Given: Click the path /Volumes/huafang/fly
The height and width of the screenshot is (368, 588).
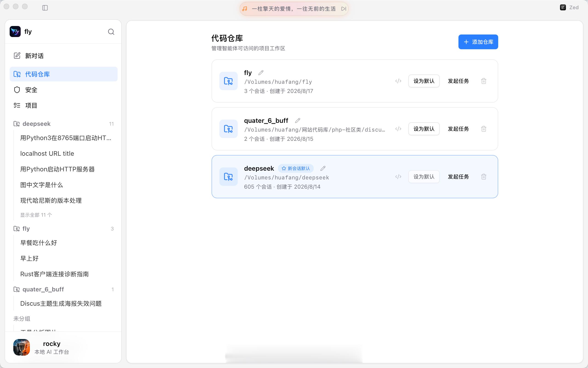Looking at the screenshot, I should pos(278,82).
